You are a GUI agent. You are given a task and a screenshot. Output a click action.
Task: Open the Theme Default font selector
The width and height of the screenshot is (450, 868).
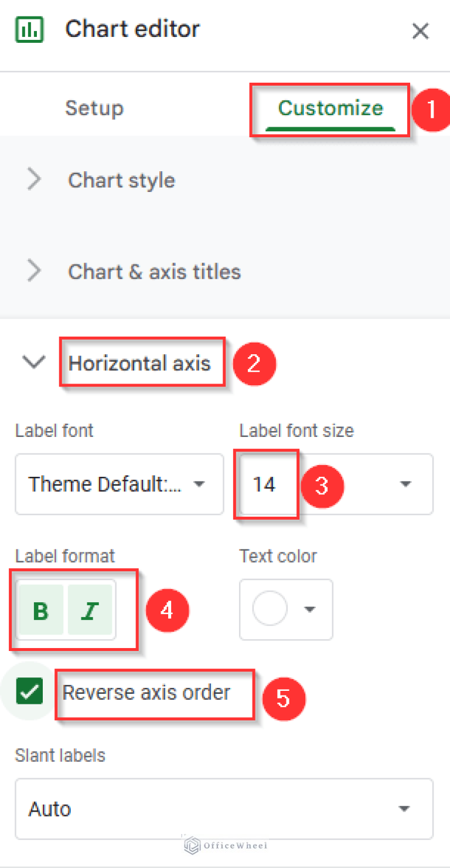click(120, 484)
